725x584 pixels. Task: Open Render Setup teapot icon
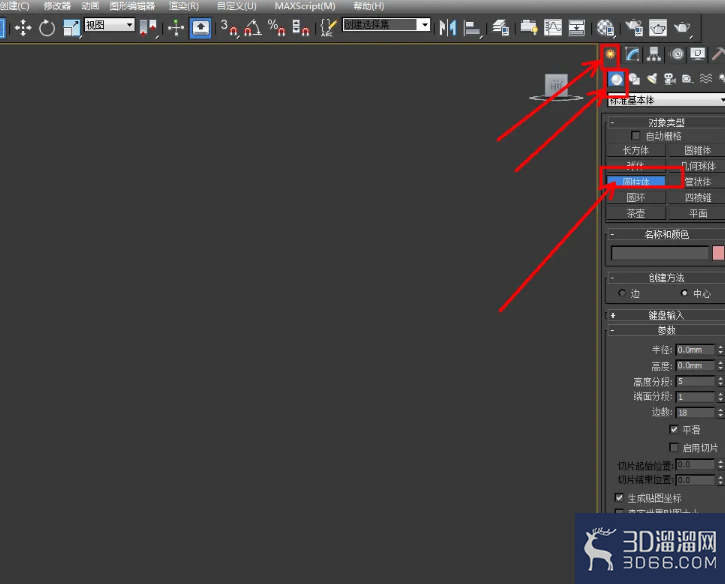[634, 28]
